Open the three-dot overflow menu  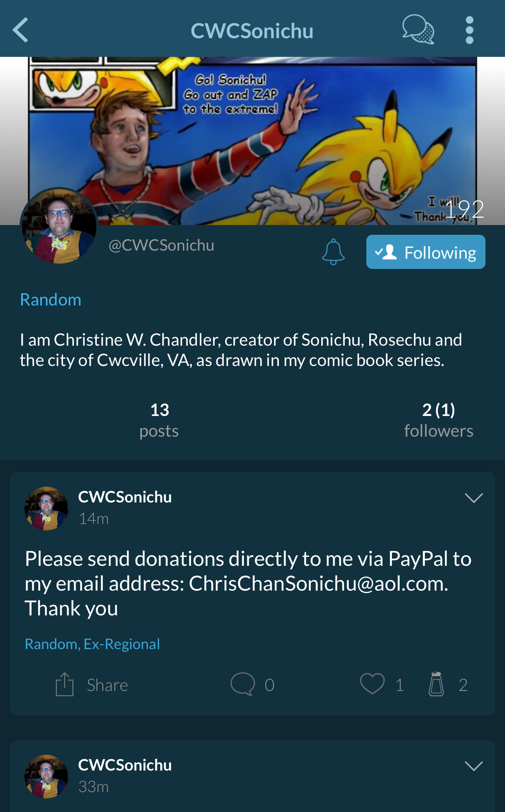(x=470, y=30)
